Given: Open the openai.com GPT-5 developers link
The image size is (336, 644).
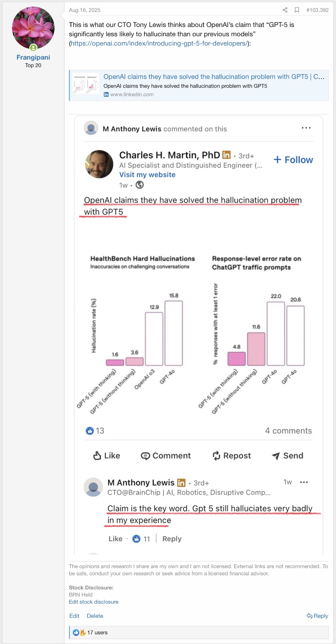Looking at the screenshot, I should pyautogui.click(x=159, y=43).
